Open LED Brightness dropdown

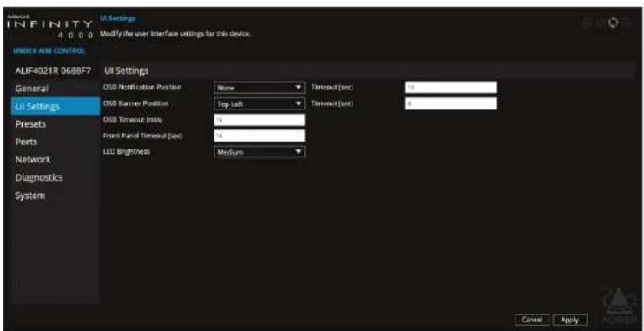coord(260,152)
